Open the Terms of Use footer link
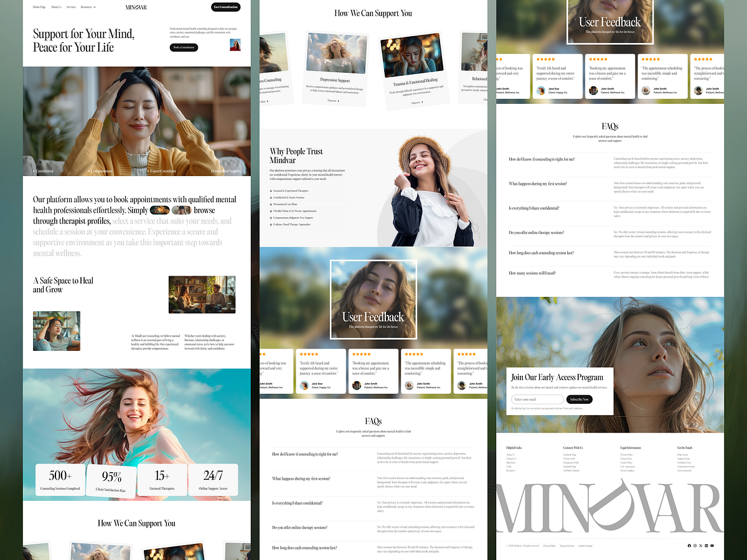747x560 pixels. pyautogui.click(x=626, y=459)
